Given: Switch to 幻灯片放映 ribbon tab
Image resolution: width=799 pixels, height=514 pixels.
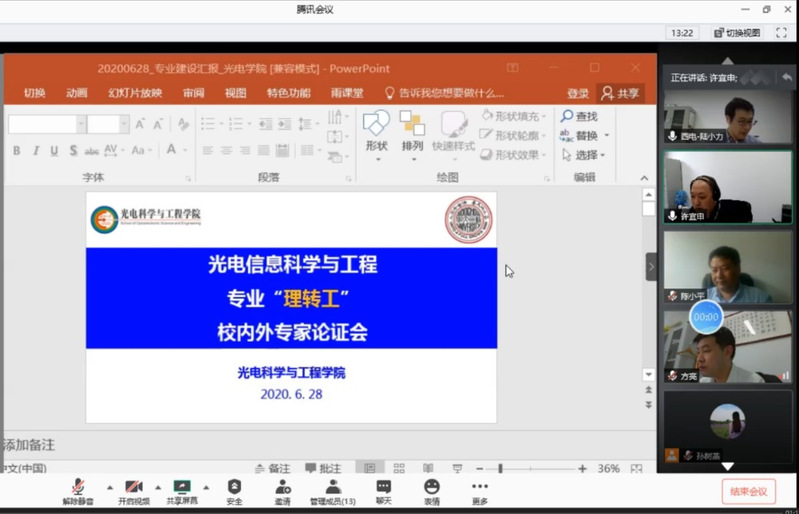Looking at the screenshot, I should [x=135, y=93].
